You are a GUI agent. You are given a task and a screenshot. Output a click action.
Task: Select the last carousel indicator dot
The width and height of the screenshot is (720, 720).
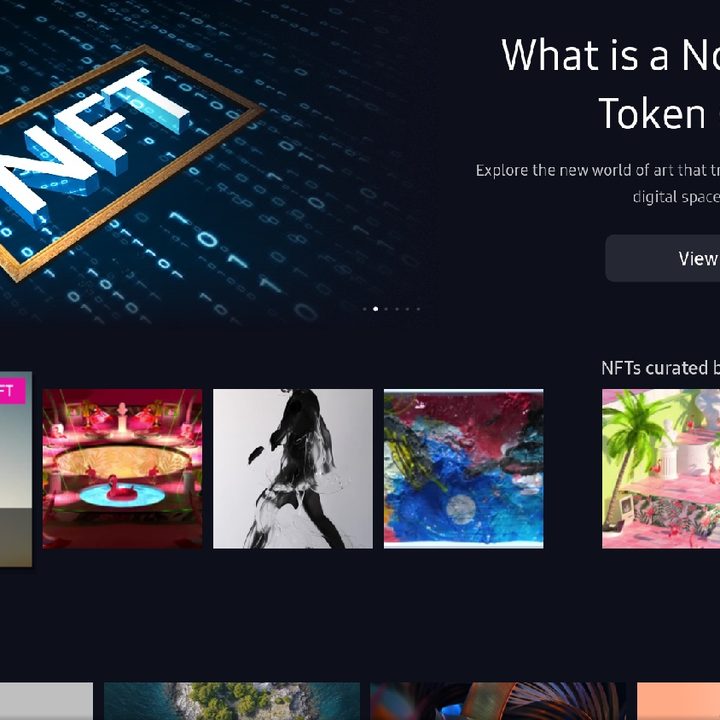coord(418,309)
